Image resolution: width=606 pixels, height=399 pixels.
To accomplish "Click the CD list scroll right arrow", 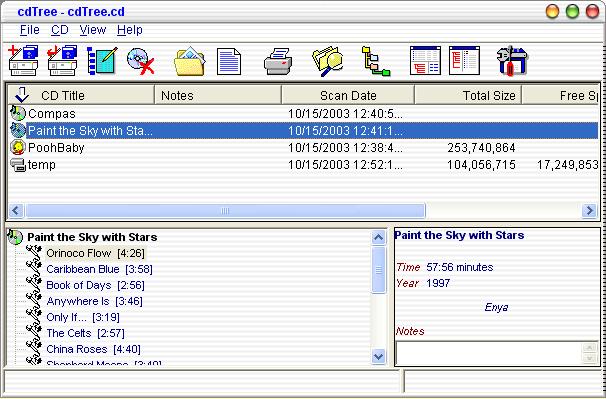I will (589, 211).
